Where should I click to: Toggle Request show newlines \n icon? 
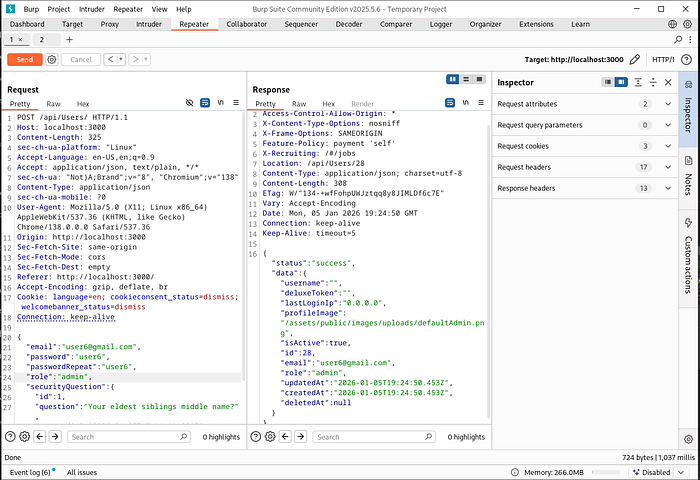[221, 103]
